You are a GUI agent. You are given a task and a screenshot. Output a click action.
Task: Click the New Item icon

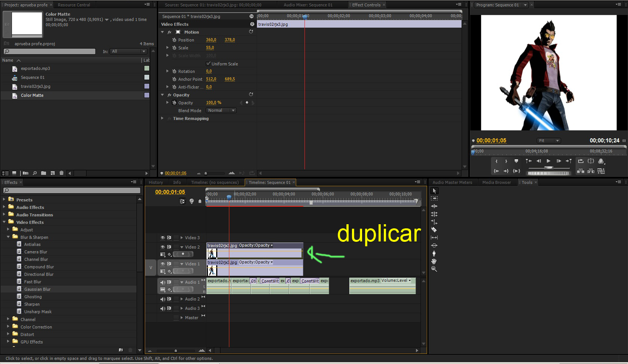pyautogui.click(x=53, y=173)
